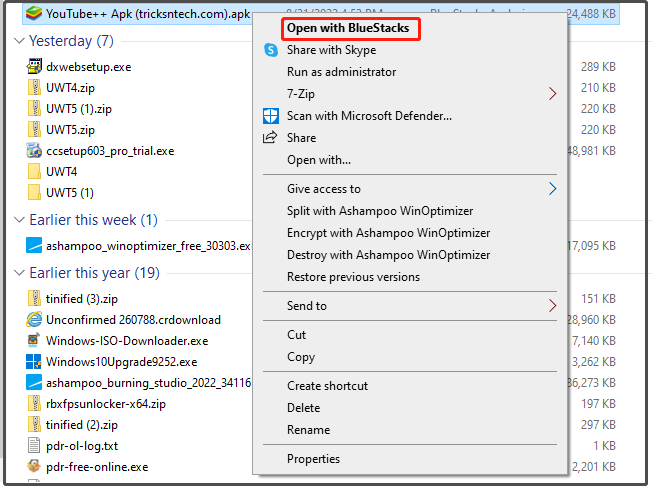652x487 pixels.
Task: Select the file name rbxfpsunlocker-x64.zip
Action: (106, 404)
